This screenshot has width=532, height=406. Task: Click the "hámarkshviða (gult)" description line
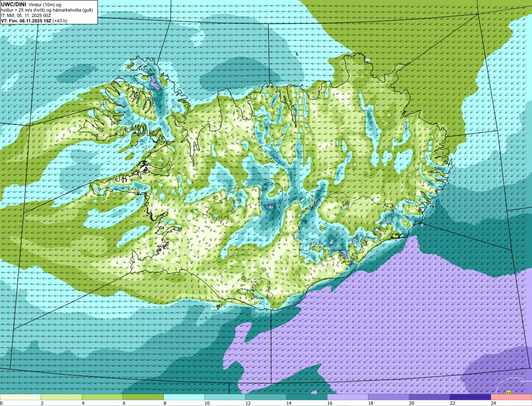click(73, 10)
